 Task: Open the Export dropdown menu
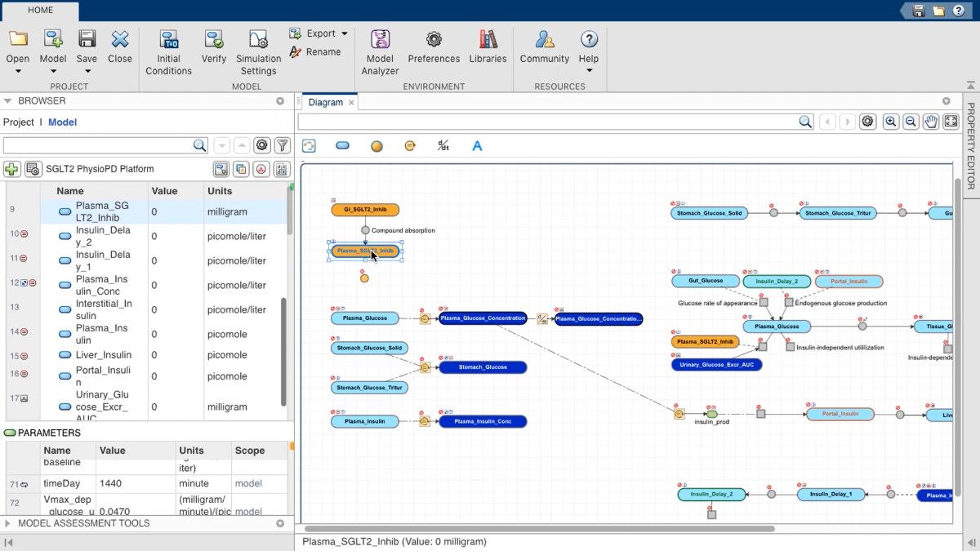(318, 33)
